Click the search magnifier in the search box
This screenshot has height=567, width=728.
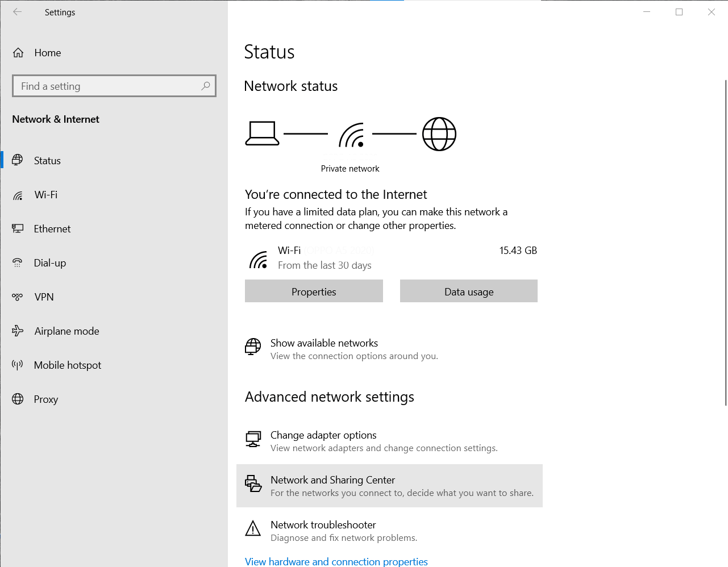click(205, 86)
